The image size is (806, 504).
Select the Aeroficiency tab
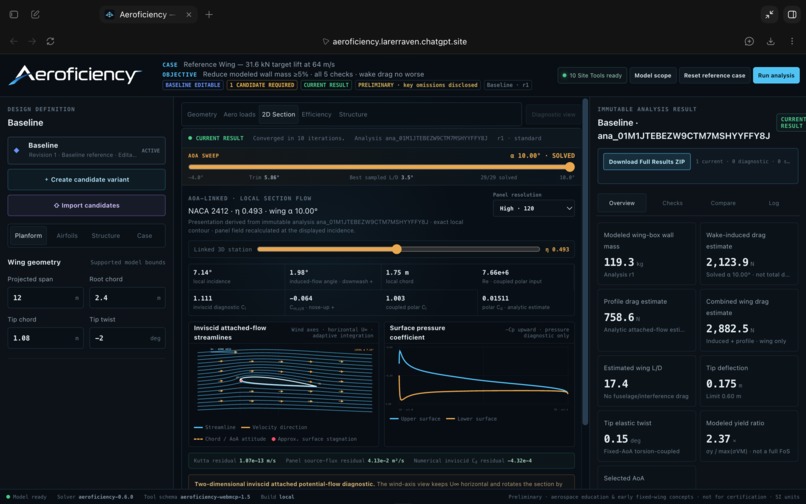pyautogui.click(x=146, y=14)
